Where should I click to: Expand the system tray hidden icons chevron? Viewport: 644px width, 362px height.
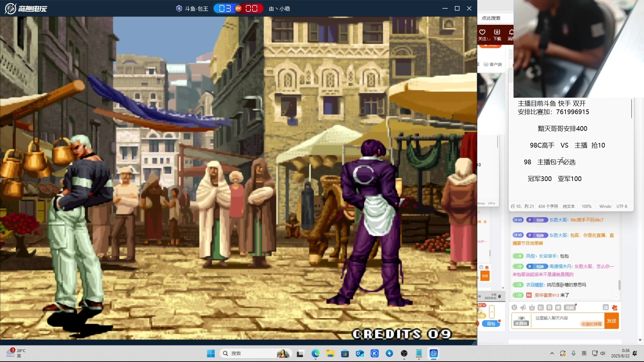552,353
